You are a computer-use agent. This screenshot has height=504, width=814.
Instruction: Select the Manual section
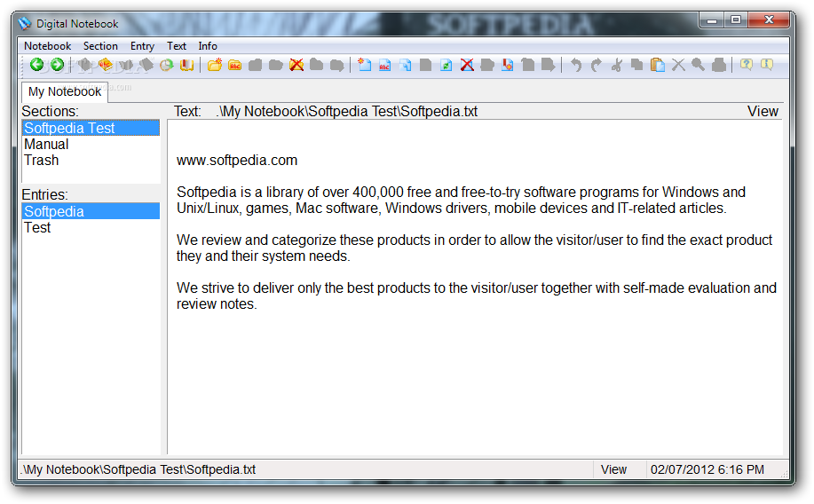(91, 144)
